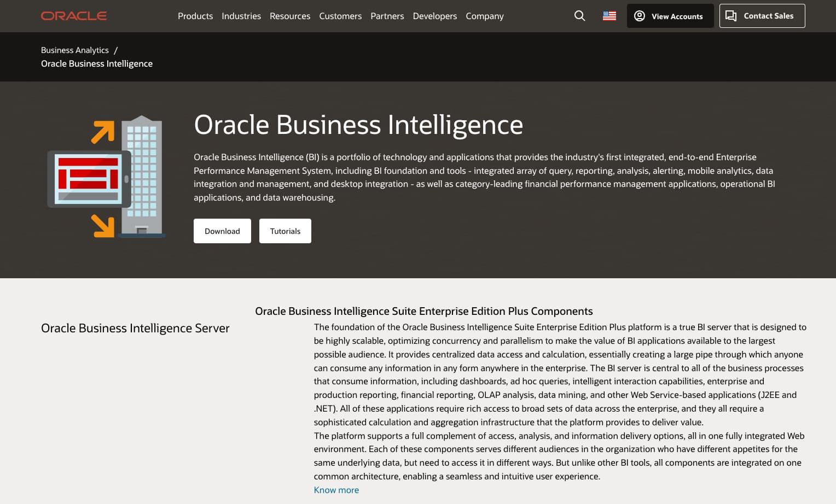Image resolution: width=836 pixels, height=504 pixels.
Task: Expand the Resources menu
Action: pyautogui.click(x=290, y=16)
